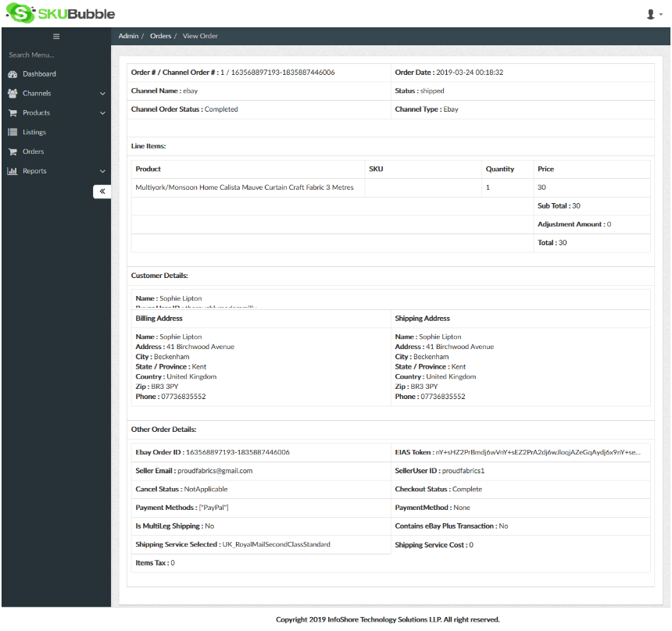
Task: Click Items Tax : 0
Action: [x=155, y=562]
